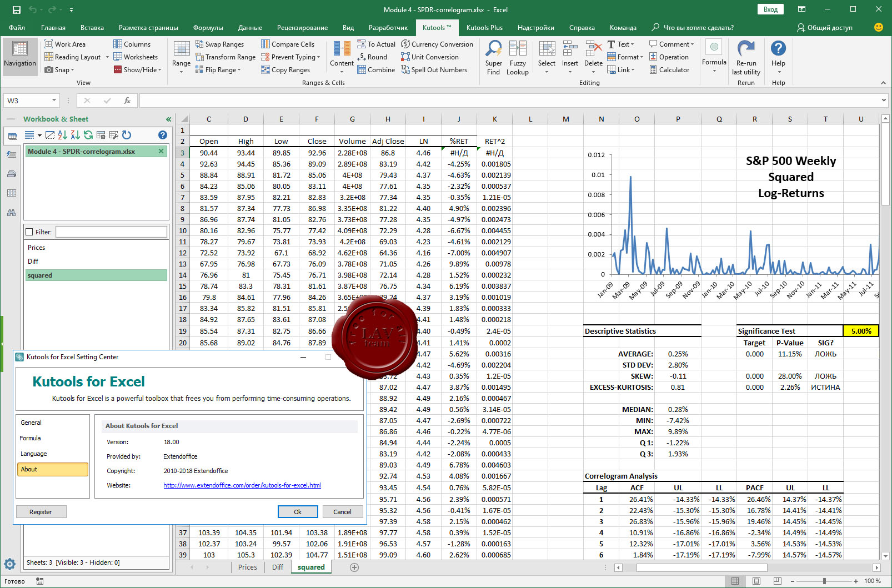Open the Kutools Text dropdown
Viewport: 892px width, 588px height.
point(620,44)
